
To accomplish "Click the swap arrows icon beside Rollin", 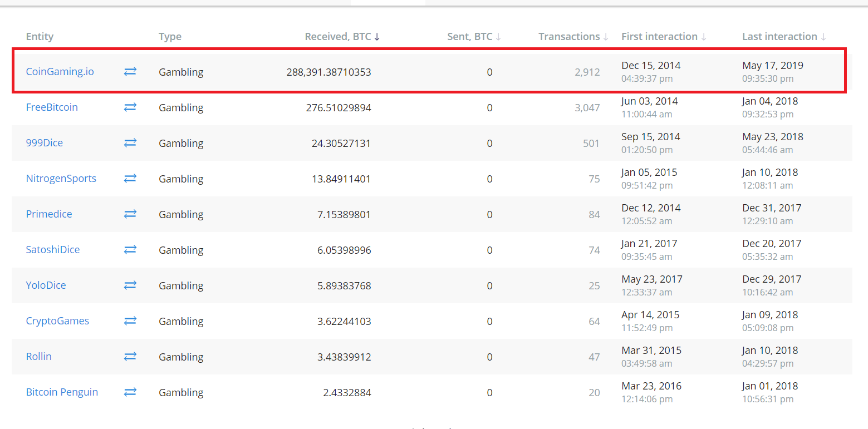I will point(130,357).
